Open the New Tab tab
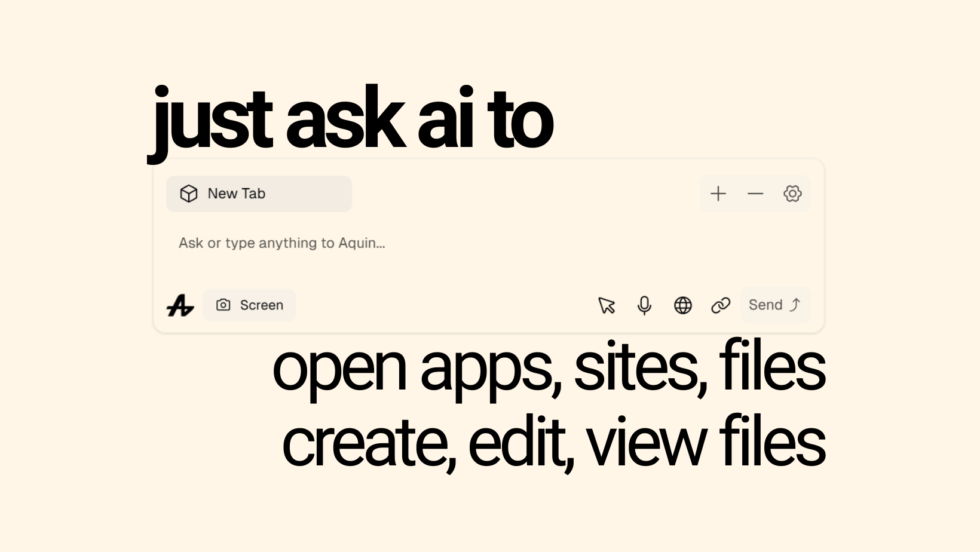 coord(258,194)
